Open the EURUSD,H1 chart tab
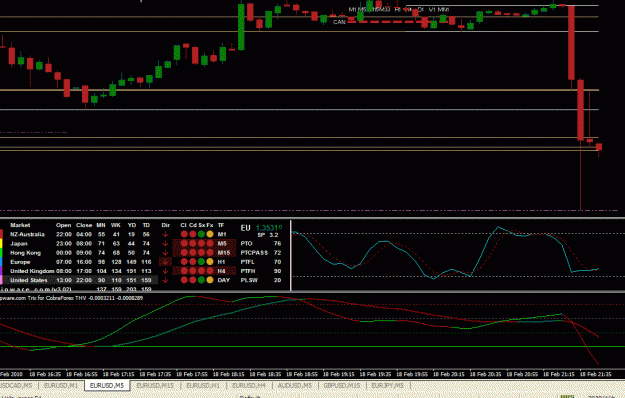The height and width of the screenshot is (398, 625). click(x=203, y=386)
